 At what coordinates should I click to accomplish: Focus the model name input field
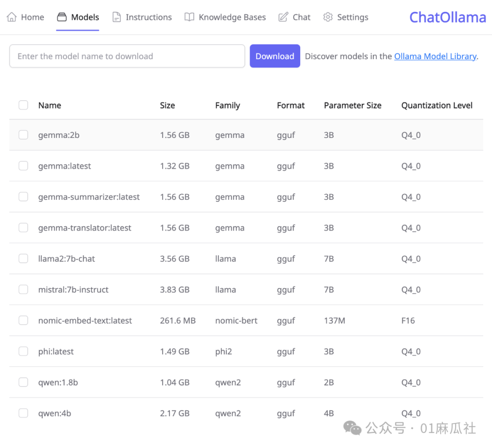coord(127,56)
